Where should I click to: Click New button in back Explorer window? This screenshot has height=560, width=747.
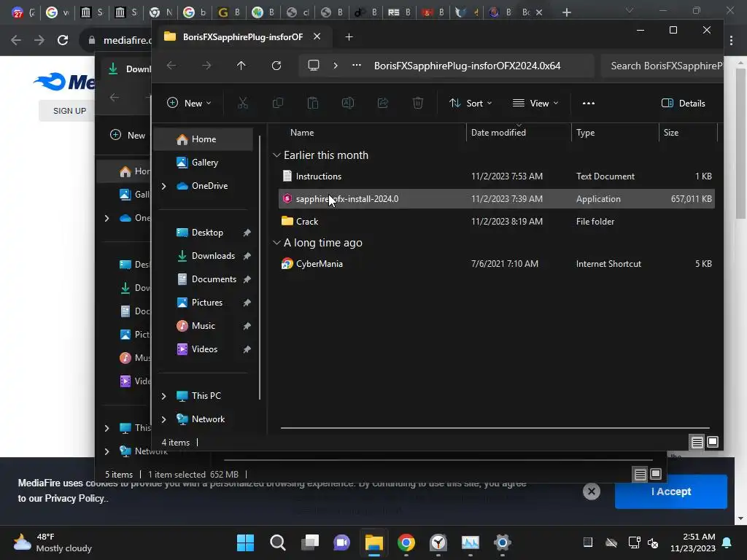[x=128, y=135]
